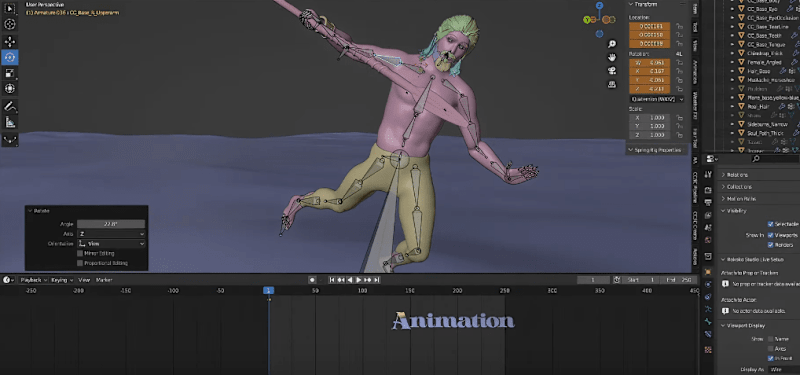Screen dimensions: 800x375
Task: Select the Transform tool
Action: pos(10,89)
